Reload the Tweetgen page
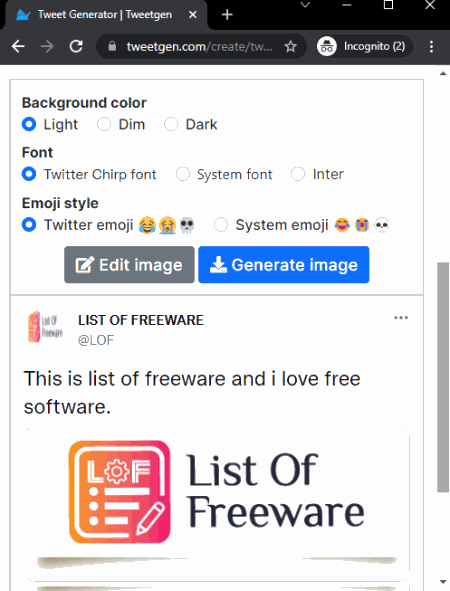This screenshot has width=450, height=591. pos(76,47)
